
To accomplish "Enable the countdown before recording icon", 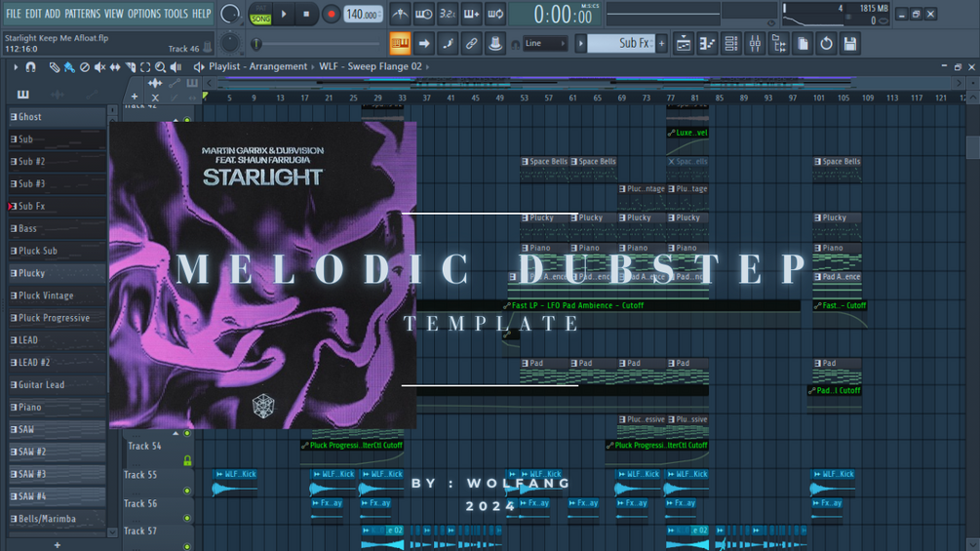I will click(448, 14).
